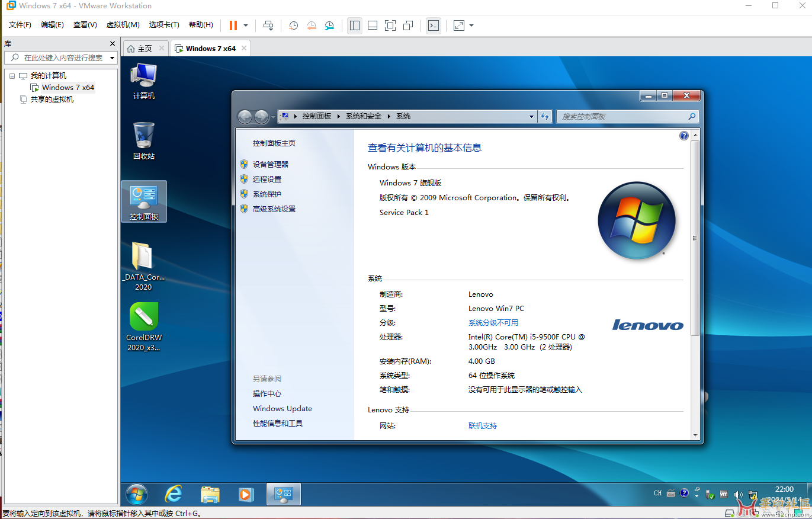812x519 pixels.
Task: Open the 联机支持 website link
Action: point(483,426)
